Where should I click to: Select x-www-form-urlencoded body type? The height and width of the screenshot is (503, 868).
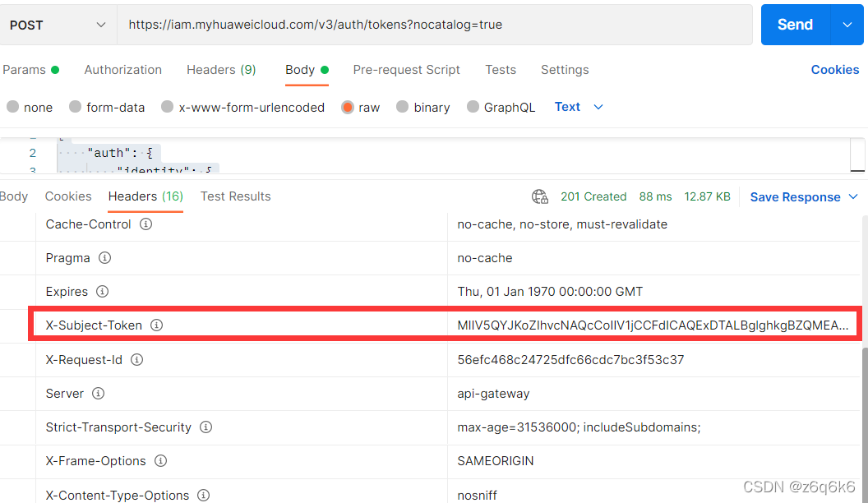(x=167, y=107)
